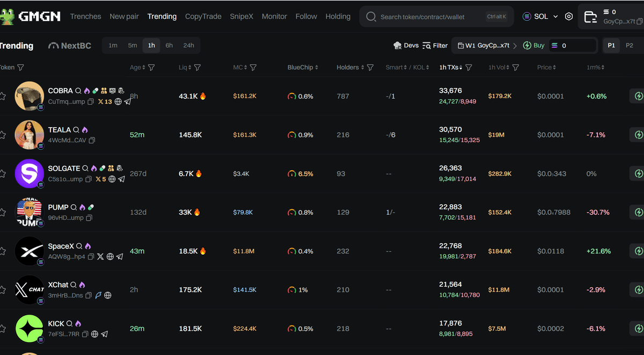The height and width of the screenshot is (355, 644).
Task: Click the green Buy button
Action: click(x=534, y=46)
